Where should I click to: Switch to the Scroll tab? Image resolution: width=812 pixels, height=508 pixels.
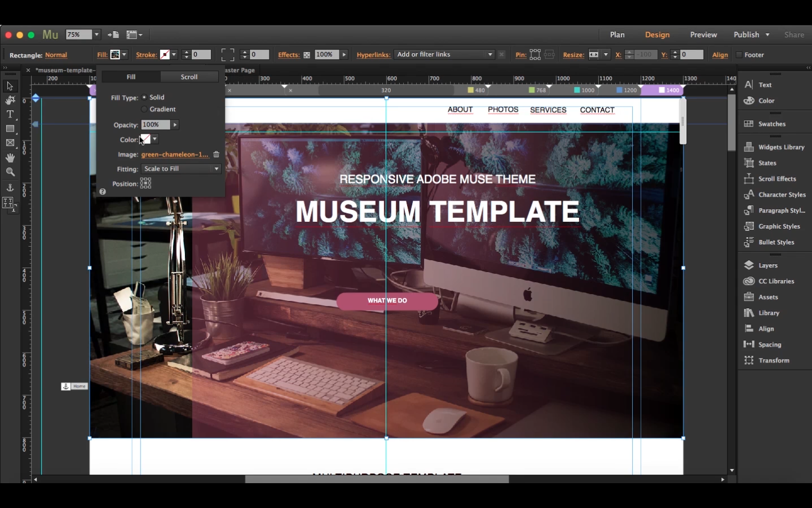coord(188,76)
